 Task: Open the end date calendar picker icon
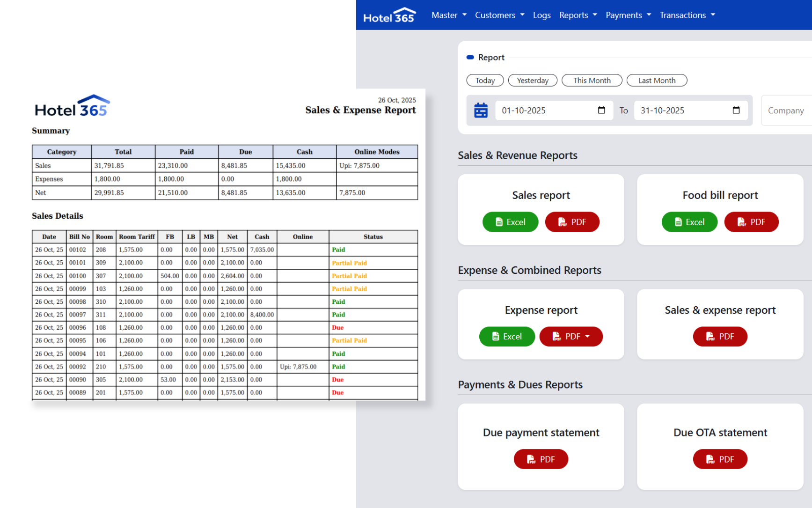coord(736,110)
